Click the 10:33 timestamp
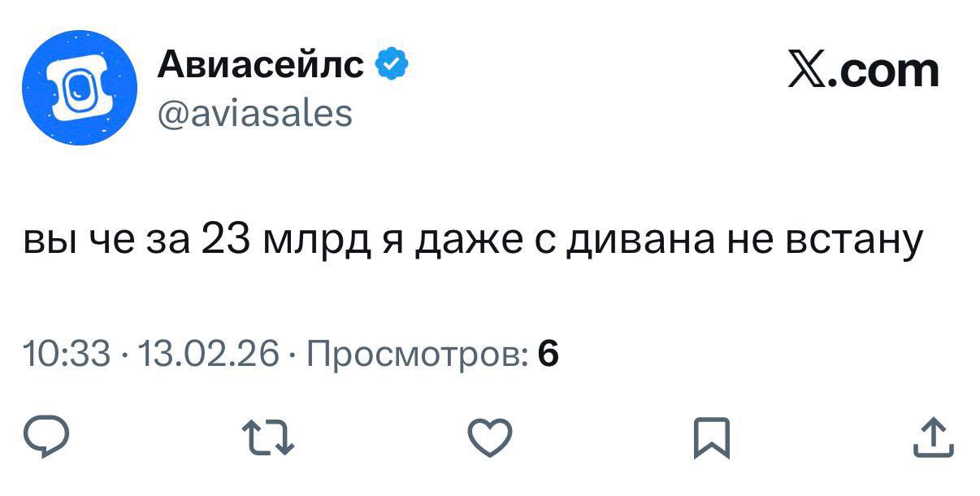The width and height of the screenshot is (980, 496). coord(67,354)
